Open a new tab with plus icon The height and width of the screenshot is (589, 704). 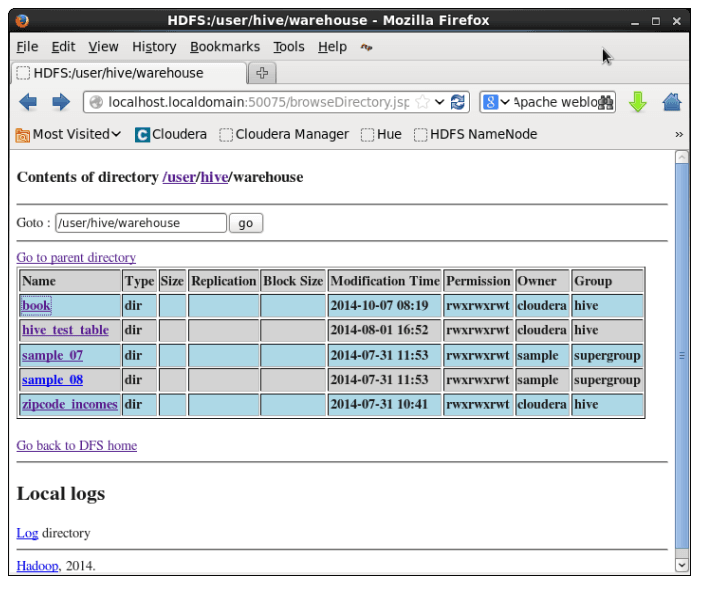[x=263, y=73]
